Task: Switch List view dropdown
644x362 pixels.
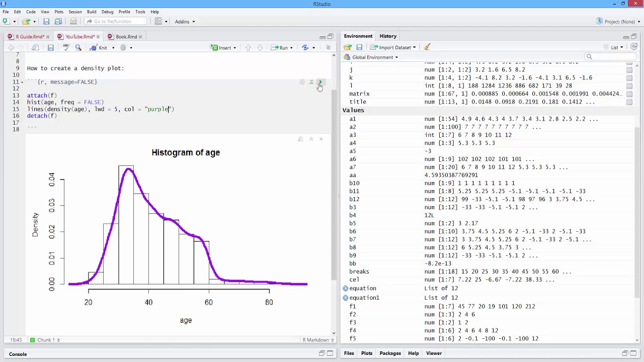Action: click(x=613, y=47)
